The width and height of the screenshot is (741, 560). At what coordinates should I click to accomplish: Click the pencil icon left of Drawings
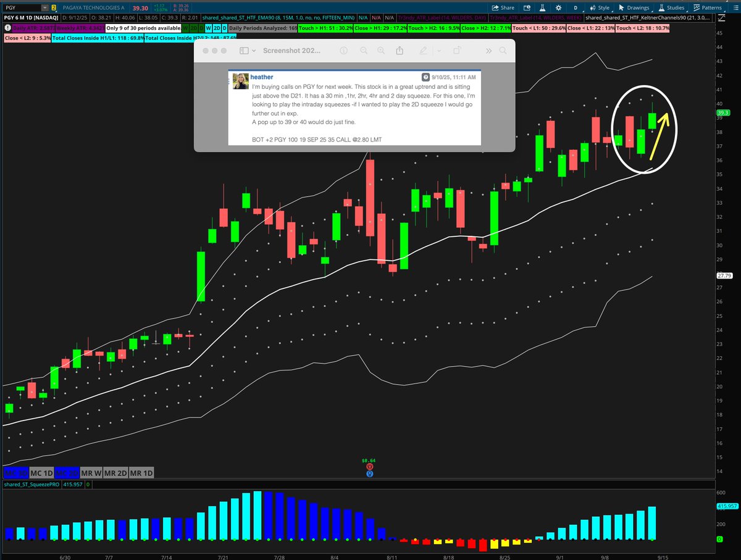622,7
